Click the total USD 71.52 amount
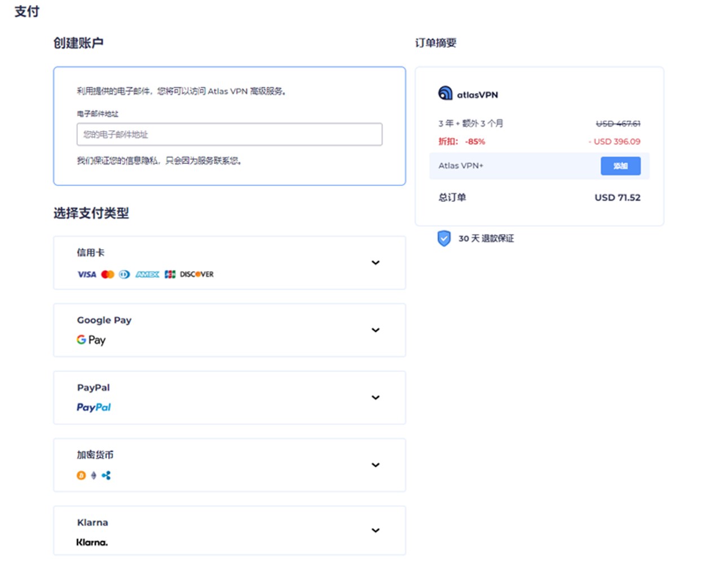This screenshot has height=562, width=728. point(617,197)
